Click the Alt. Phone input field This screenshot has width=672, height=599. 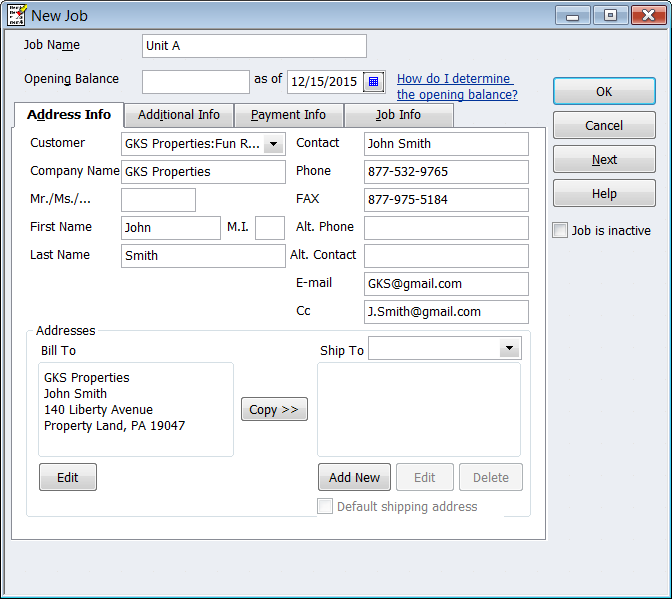[446, 228]
